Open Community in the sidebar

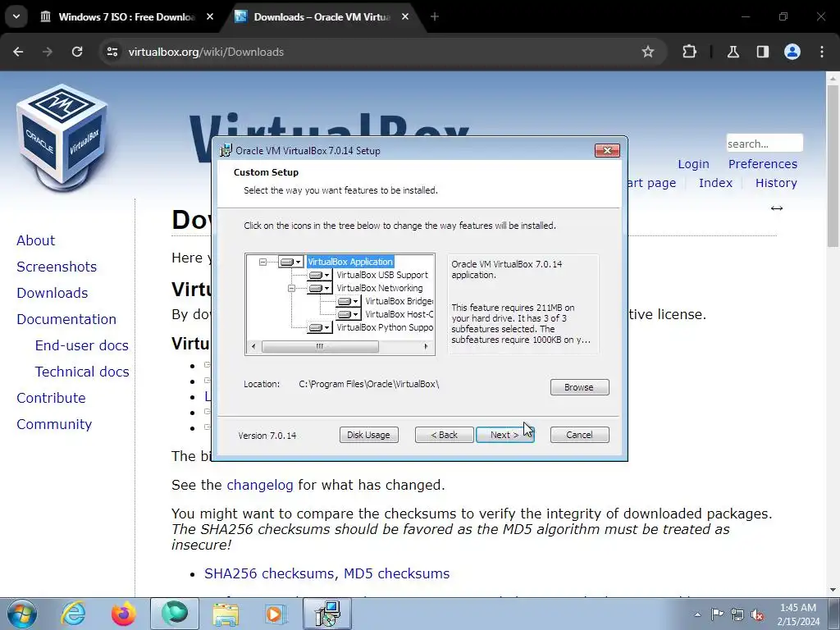click(54, 424)
